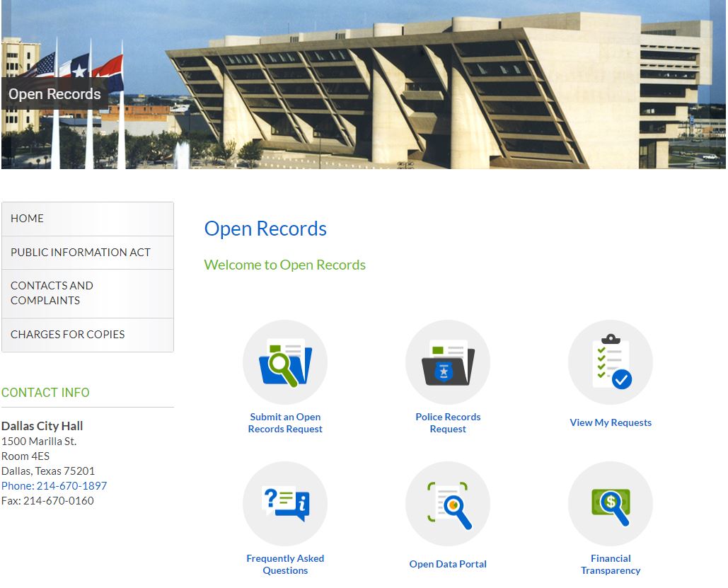Open the CHARGES FOR COPIES menu item

pyautogui.click(x=88, y=335)
